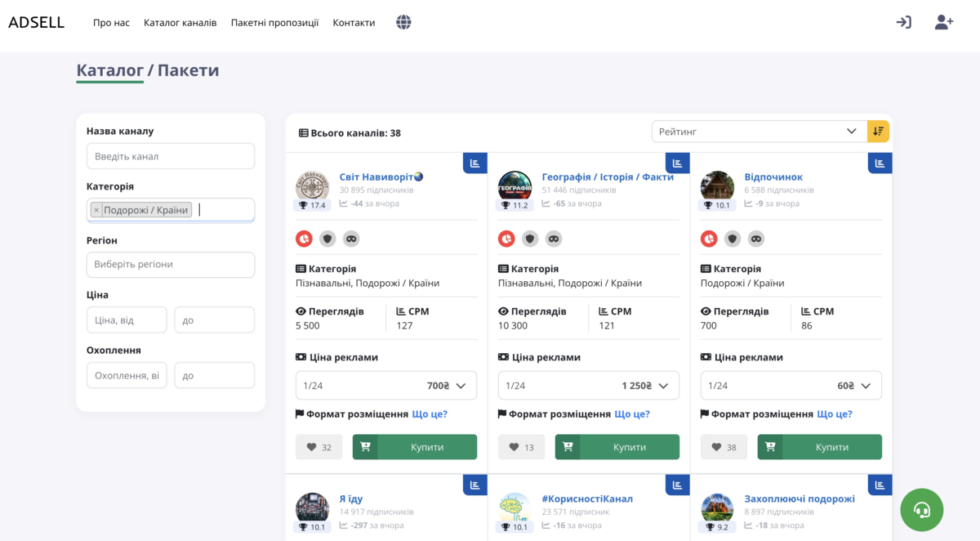980x541 pixels.
Task: Remove the Подорожі / Країни category tag
Action: (96, 210)
